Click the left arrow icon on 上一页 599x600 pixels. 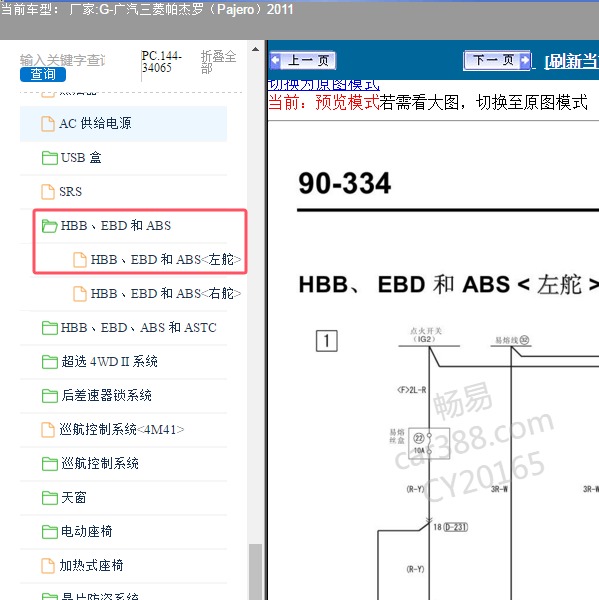click(x=275, y=60)
